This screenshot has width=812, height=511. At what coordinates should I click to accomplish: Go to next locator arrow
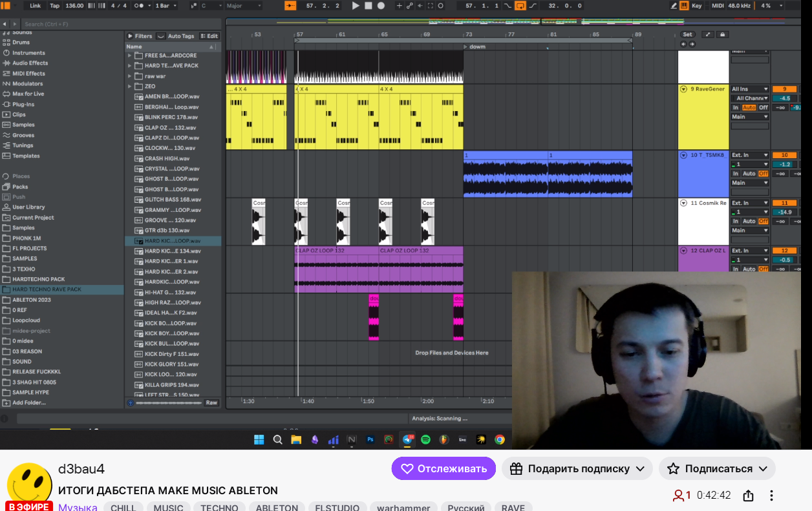pyautogui.click(x=692, y=45)
